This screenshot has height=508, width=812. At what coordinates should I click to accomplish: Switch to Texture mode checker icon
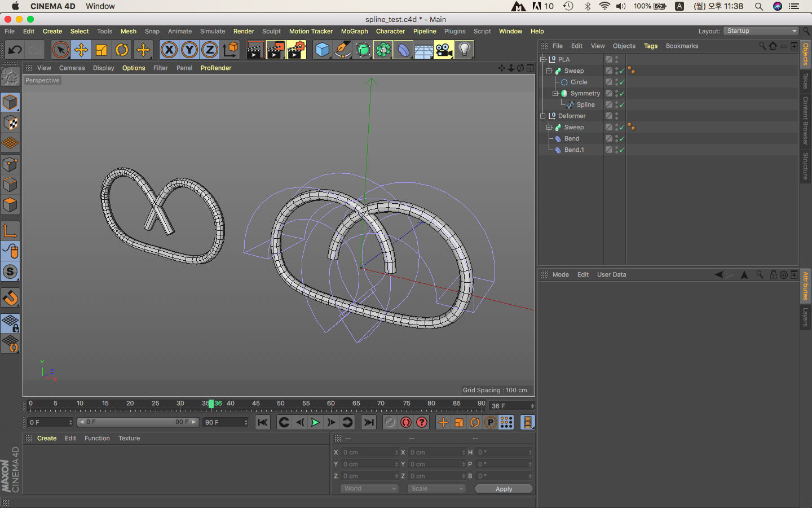[x=10, y=122]
